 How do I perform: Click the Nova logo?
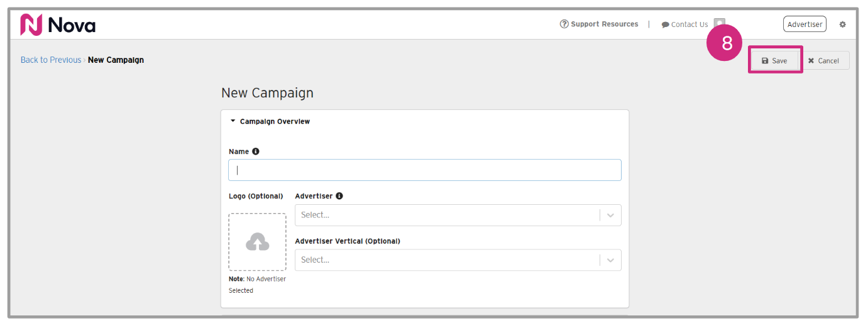point(58,25)
